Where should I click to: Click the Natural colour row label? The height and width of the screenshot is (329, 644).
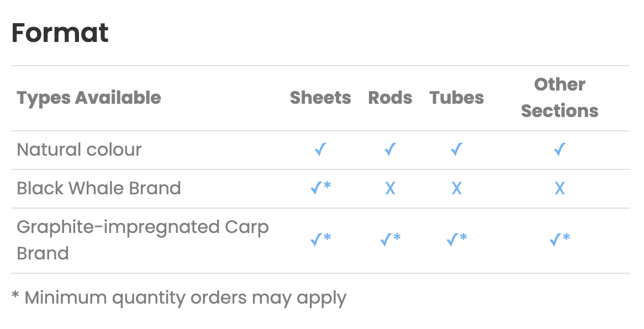click(79, 150)
